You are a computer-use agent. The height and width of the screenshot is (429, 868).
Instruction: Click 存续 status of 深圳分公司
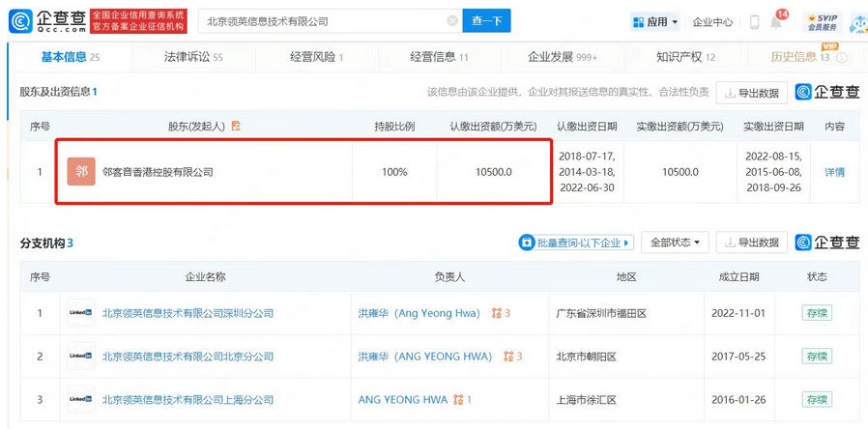(817, 313)
